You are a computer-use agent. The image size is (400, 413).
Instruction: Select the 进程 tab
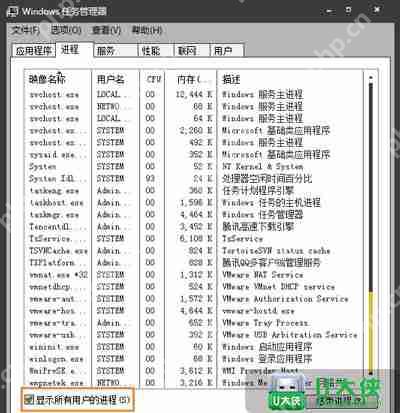(x=74, y=50)
